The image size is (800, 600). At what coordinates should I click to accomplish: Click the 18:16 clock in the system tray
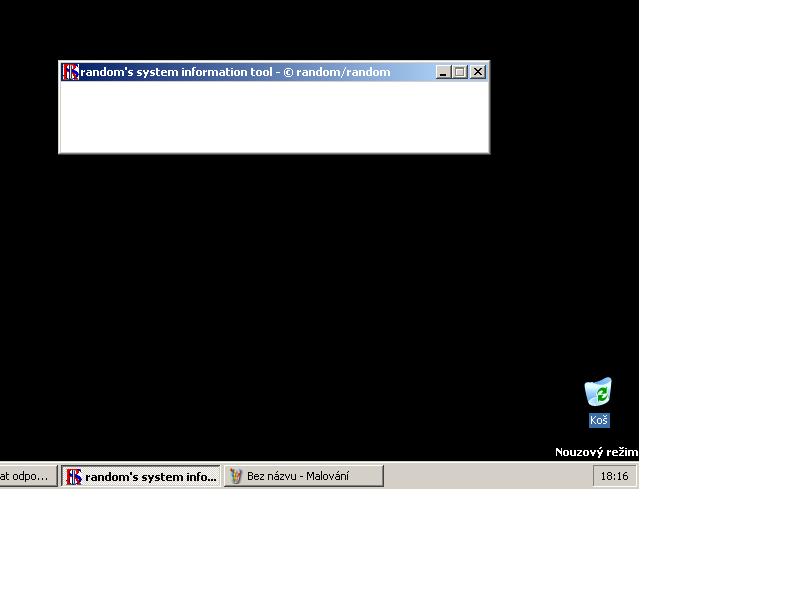[x=614, y=477]
